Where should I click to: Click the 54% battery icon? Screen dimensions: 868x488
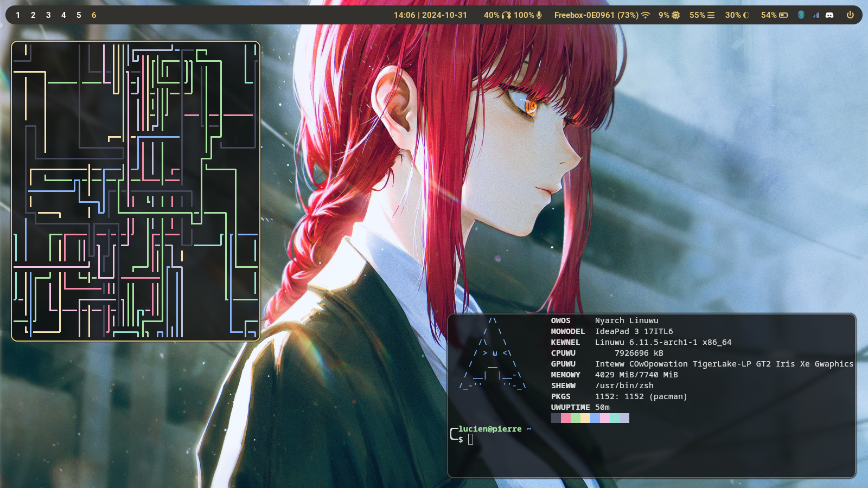coord(783,15)
